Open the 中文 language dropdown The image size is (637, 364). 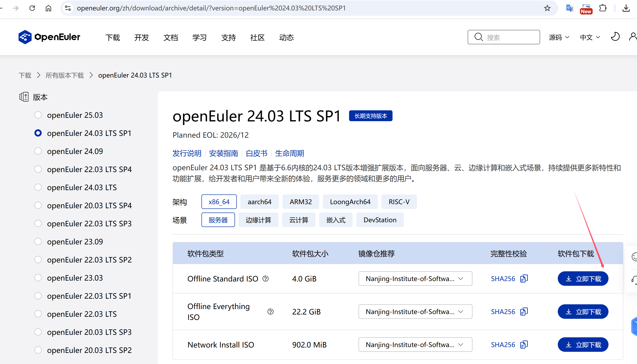click(590, 37)
